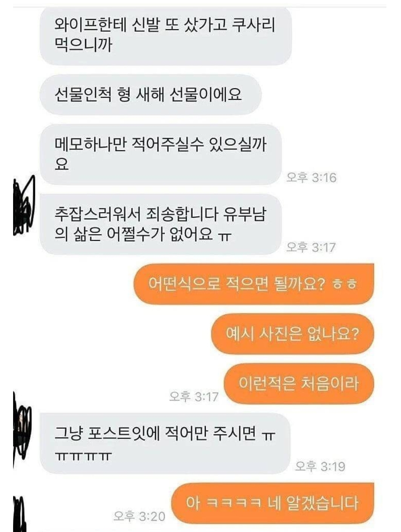
Task: Select the message 메모하나만 적어주실수 있으실까요
Action: click(160, 154)
